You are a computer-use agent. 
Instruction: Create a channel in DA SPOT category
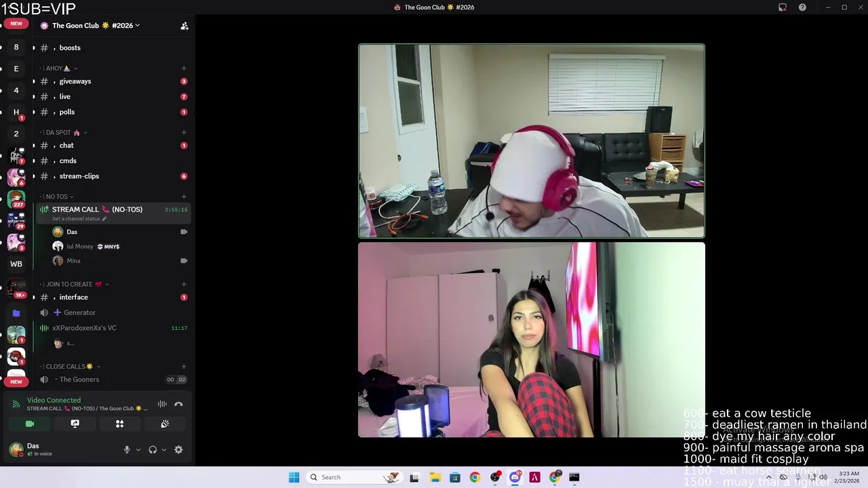coord(184,133)
